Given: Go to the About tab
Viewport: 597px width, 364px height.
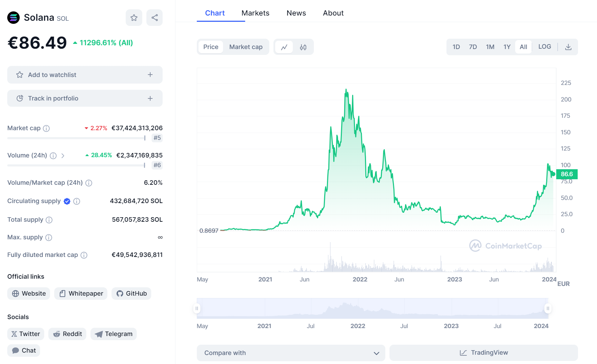Looking at the screenshot, I should [333, 13].
